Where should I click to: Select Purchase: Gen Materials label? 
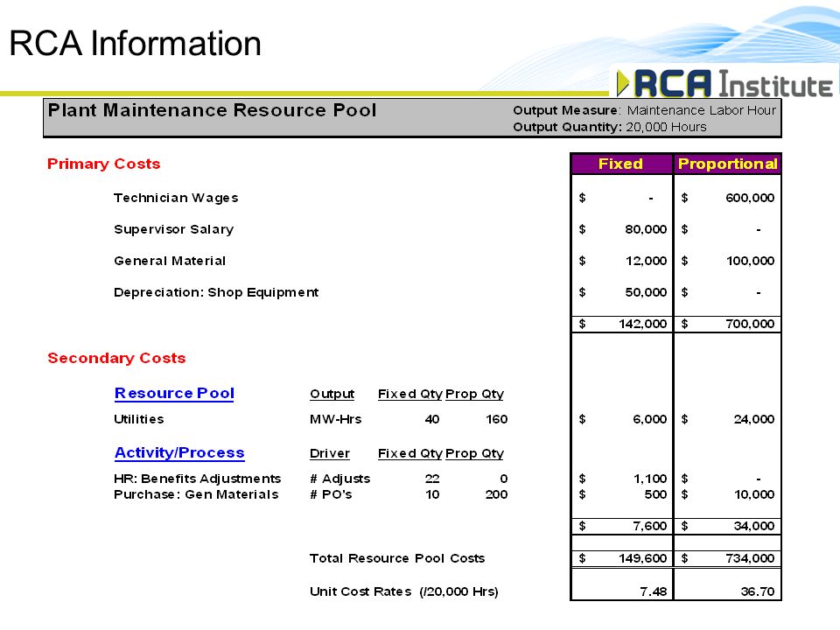click(196, 494)
